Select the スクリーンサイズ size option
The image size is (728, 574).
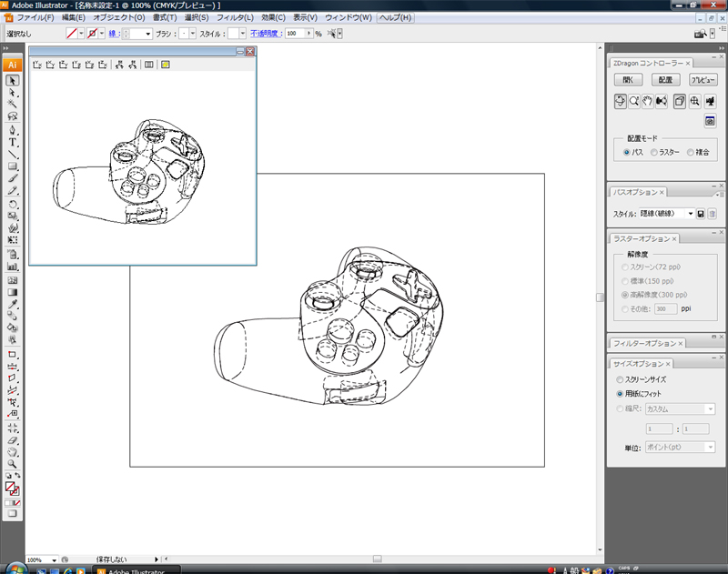(x=622, y=379)
